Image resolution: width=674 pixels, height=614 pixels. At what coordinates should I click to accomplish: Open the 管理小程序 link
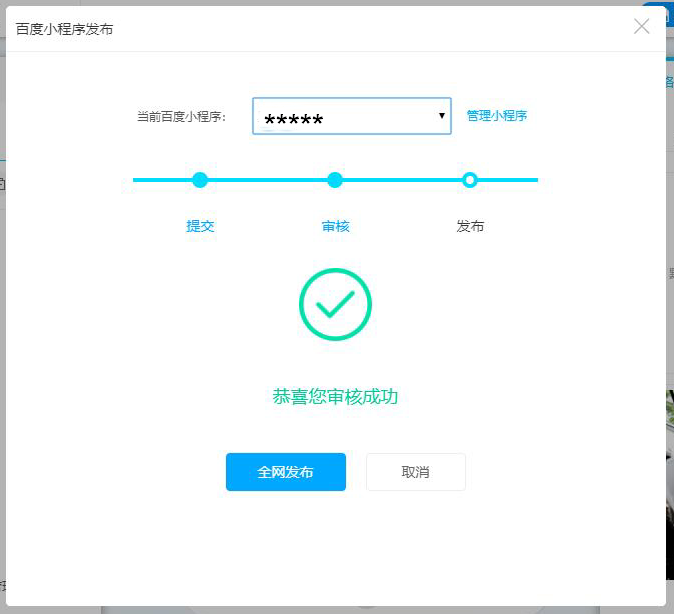(497, 116)
